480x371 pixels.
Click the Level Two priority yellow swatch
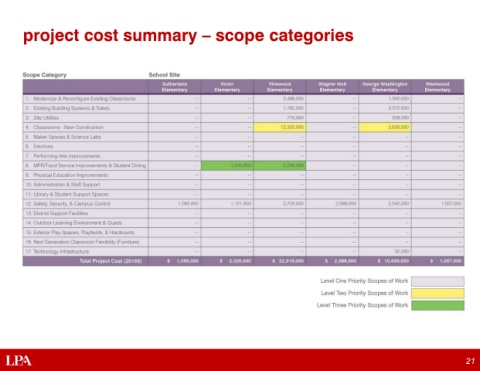pyautogui.click(x=438, y=293)
